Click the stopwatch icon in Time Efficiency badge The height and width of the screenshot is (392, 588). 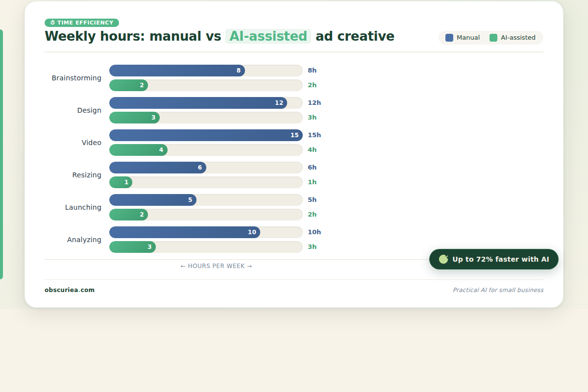pos(52,23)
